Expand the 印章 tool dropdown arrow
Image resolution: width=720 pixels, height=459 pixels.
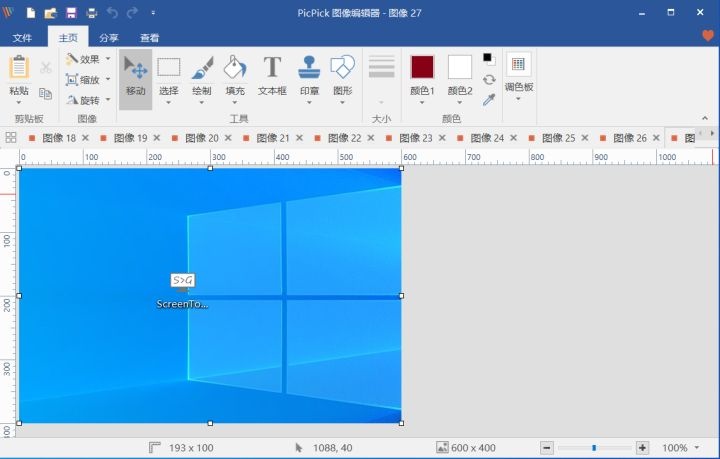309,103
